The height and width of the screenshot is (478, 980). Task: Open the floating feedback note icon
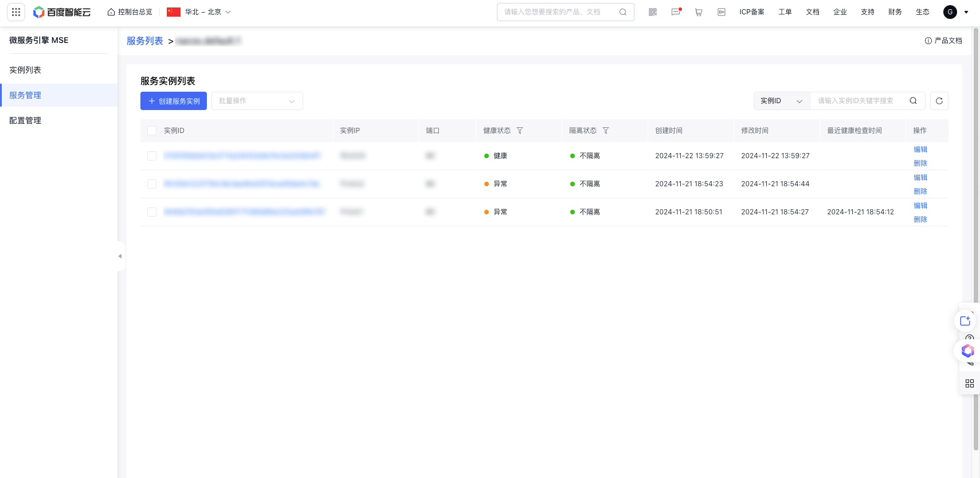click(x=965, y=321)
